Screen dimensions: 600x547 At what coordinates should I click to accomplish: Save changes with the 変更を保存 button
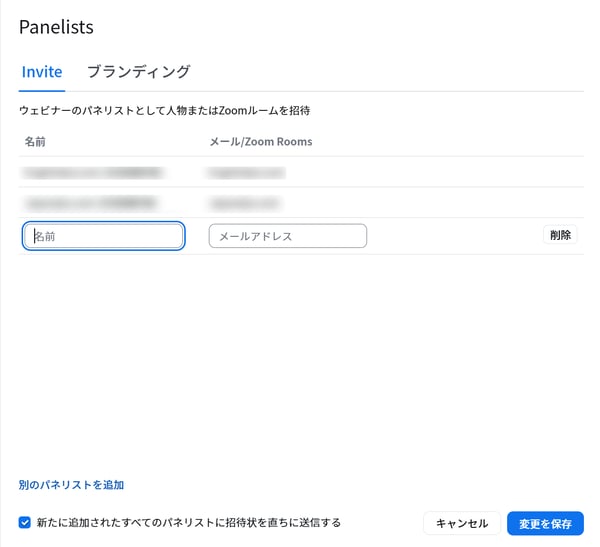pos(545,524)
